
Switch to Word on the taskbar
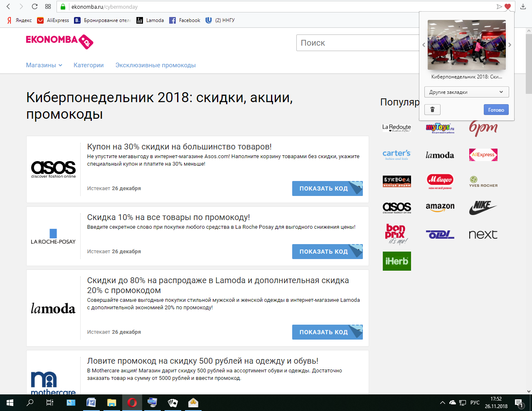[91, 403]
